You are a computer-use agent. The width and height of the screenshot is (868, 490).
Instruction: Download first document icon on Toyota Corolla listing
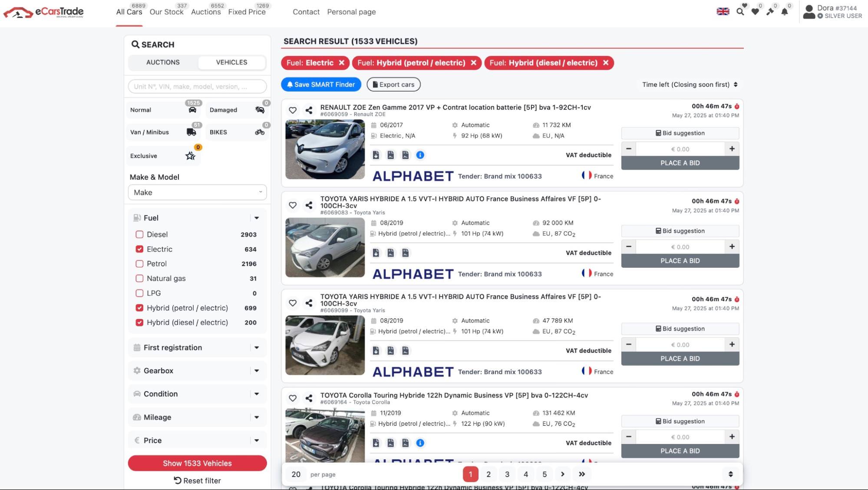click(376, 443)
